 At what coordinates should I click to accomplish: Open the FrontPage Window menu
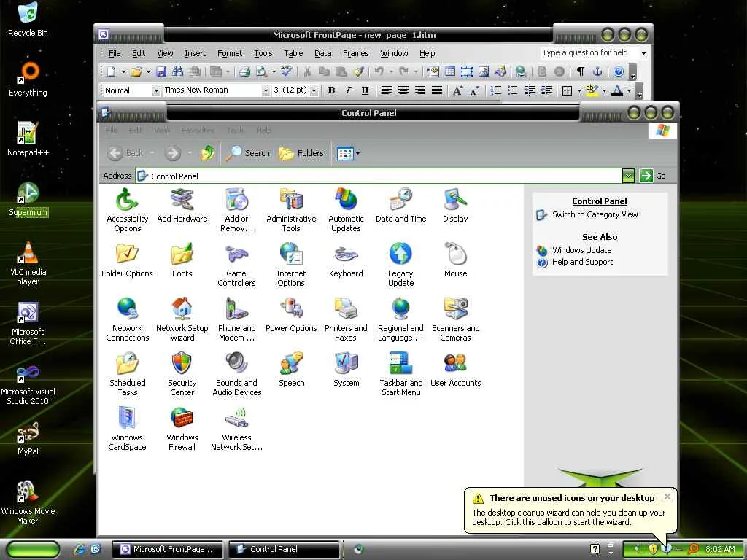click(394, 53)
